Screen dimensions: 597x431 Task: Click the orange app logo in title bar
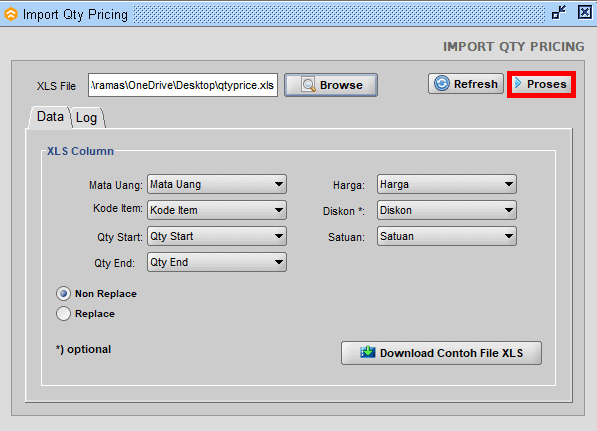11,14
